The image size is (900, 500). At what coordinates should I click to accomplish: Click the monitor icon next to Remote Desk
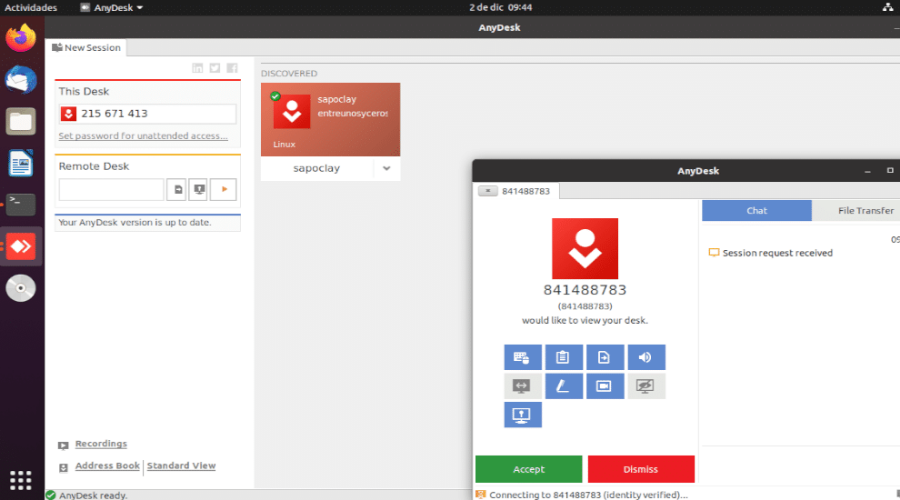pyautogui.click(x=199, y=189)
